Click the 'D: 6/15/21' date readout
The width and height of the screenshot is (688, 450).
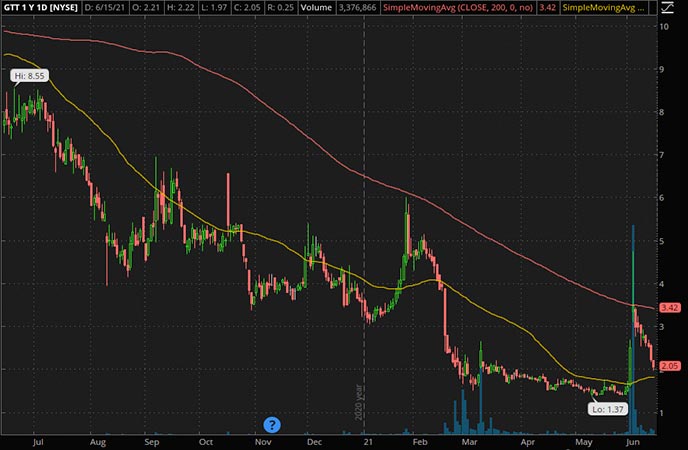coord(104,7)
